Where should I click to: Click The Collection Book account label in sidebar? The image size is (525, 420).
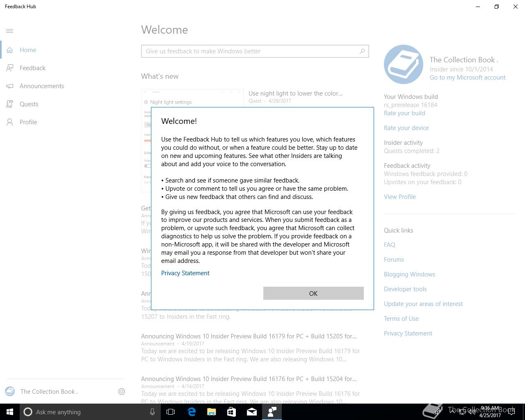tap(49, 392)
